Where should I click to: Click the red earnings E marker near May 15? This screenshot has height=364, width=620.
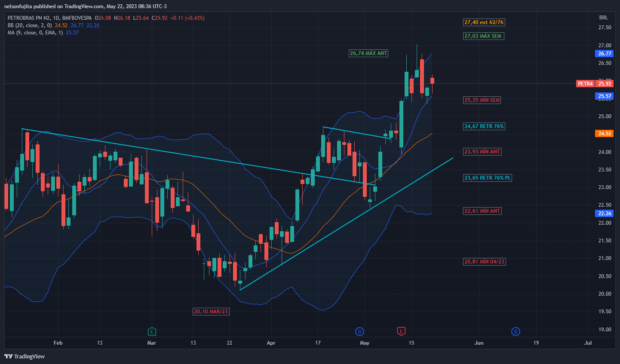tap(401, 331)
